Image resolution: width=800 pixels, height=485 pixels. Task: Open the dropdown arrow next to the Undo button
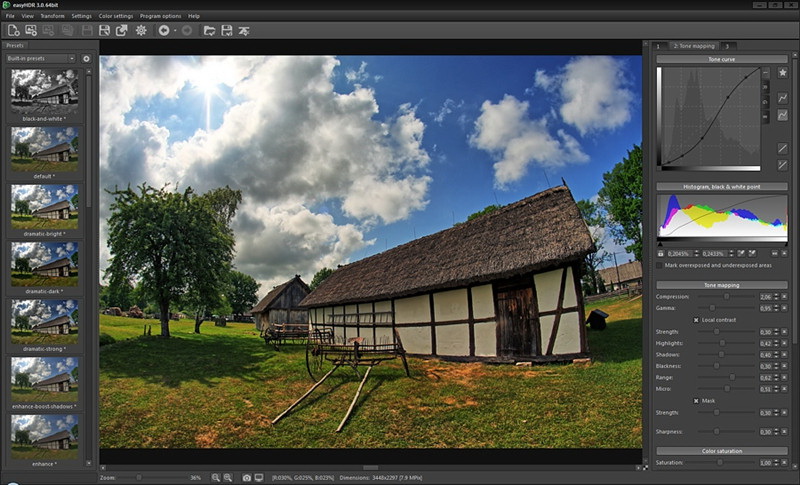175,31
